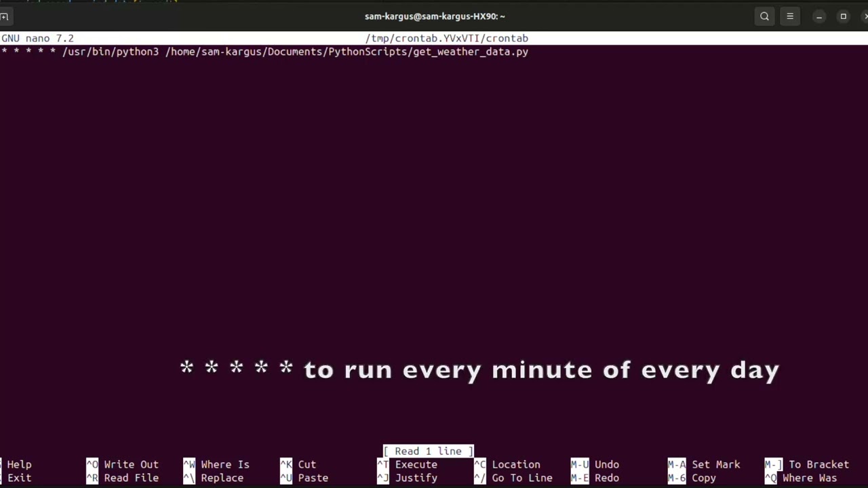Open the terminal hamburger menu
The image size is (868, 488).
click(x=790, y=16)
